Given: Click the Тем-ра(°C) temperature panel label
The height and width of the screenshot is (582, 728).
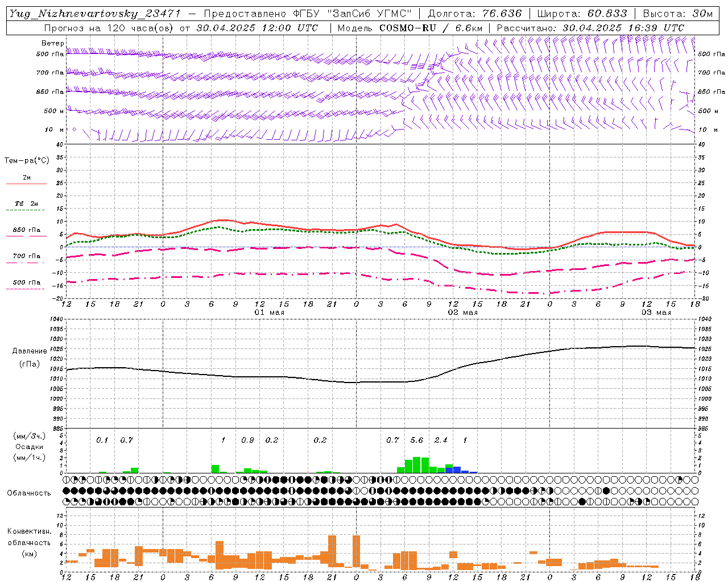Looking at the screenshot, I should [x=27, y=161].
